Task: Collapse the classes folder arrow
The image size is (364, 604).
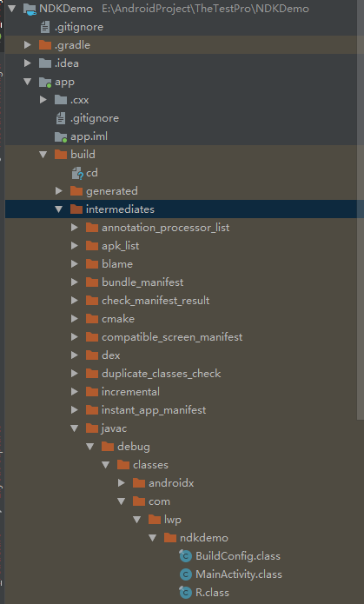Action: pyautogui.click(x=106, y=465)
